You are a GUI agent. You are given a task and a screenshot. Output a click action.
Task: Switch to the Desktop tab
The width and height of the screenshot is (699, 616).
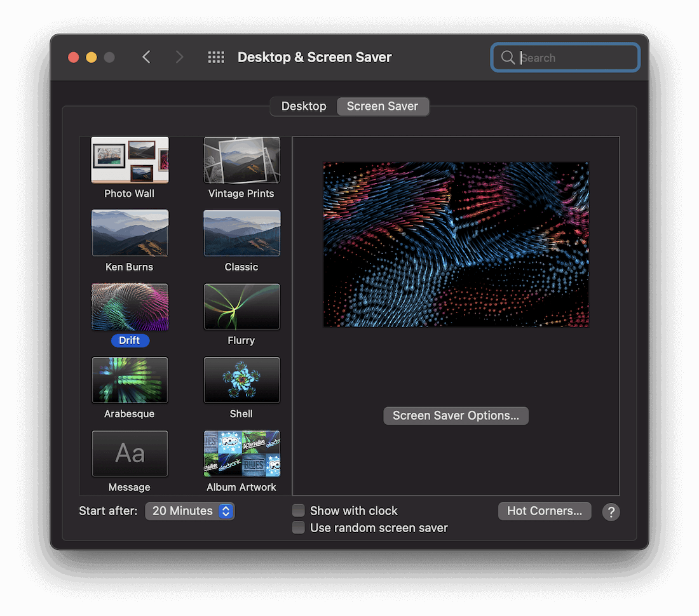pyautogui.click(x=304, y=106)
